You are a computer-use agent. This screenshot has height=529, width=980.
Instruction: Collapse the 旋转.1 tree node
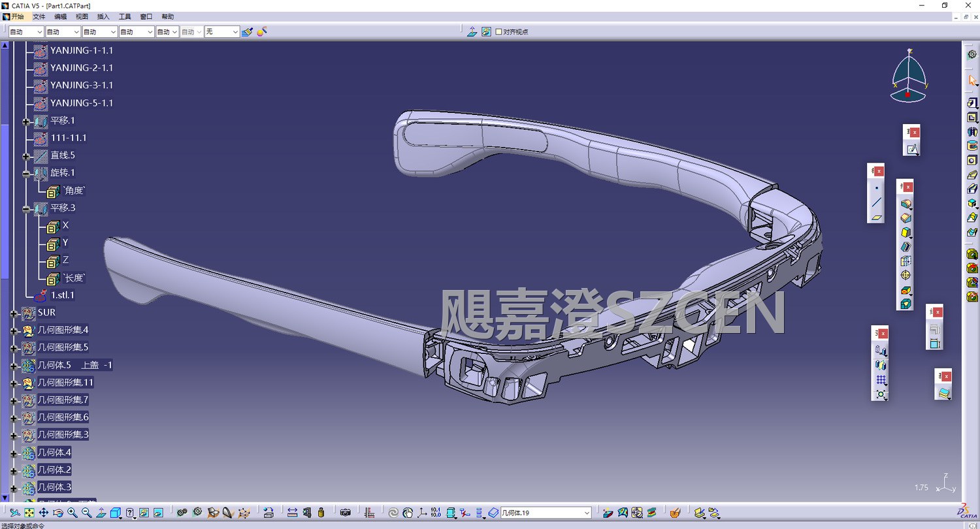coord(26,174)
